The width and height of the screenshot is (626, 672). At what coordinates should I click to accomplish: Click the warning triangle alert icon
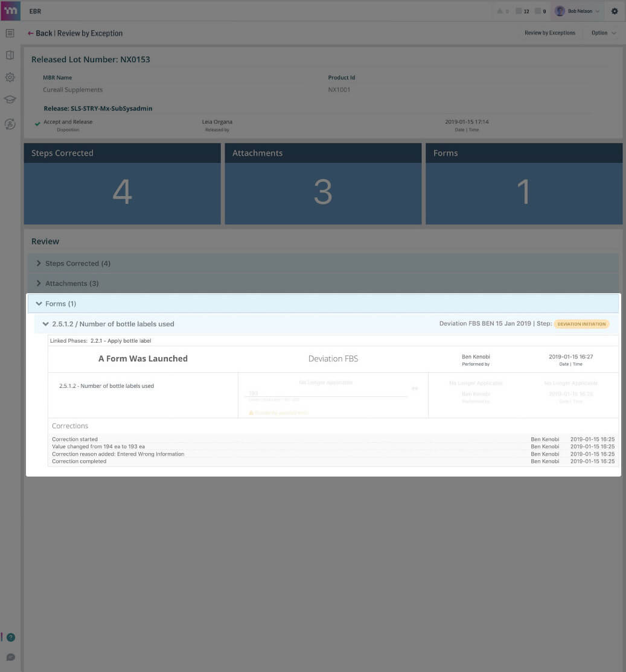(500, 11)
